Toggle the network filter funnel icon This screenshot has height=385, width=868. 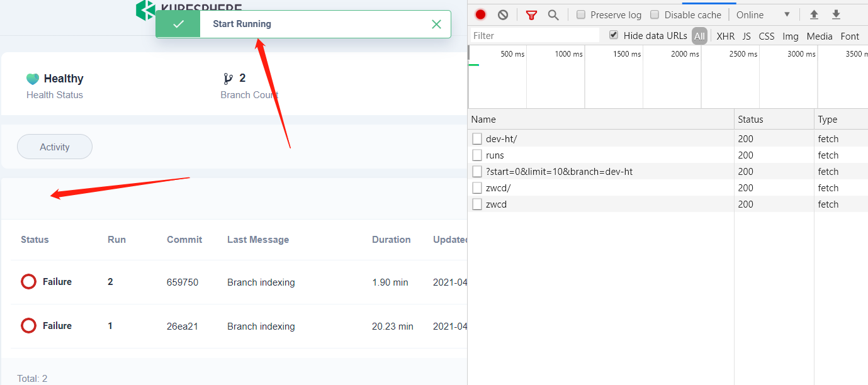(531, 14)
